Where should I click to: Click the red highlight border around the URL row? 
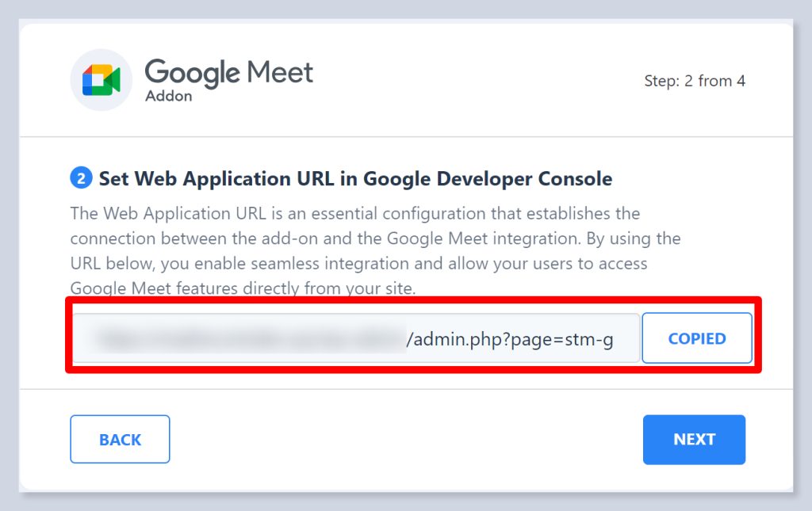coord(412,300)
